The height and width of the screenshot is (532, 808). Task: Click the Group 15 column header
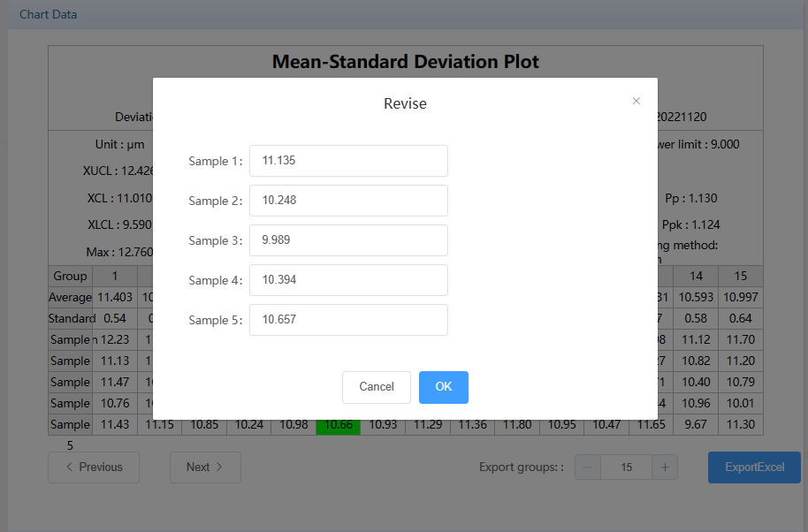(x=740, y=277)
